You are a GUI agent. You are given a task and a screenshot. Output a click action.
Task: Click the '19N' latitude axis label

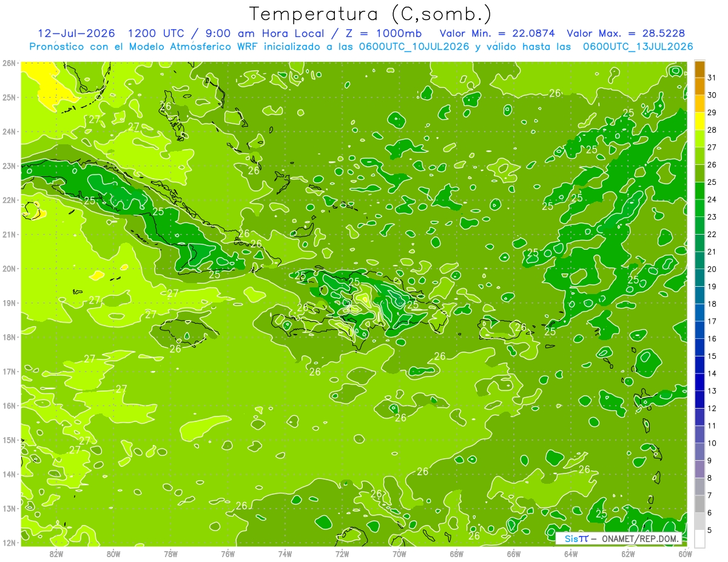(8, 303)
